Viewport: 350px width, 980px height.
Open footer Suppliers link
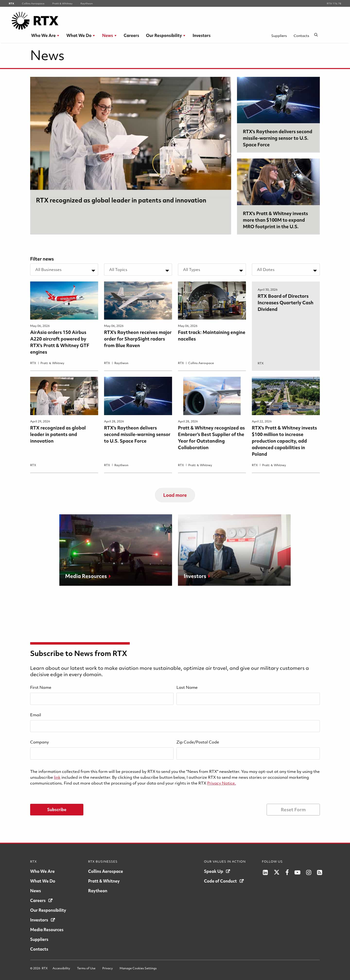pos(39,939)
